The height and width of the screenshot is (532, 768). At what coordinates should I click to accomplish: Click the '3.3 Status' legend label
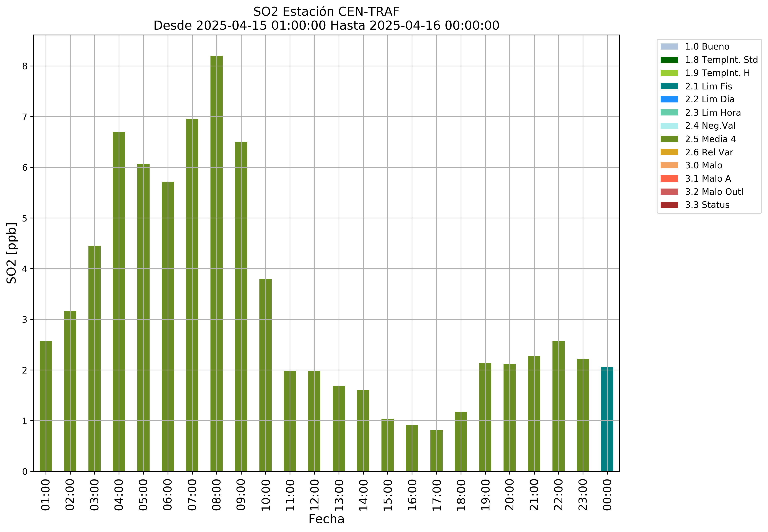click(707, 205)
